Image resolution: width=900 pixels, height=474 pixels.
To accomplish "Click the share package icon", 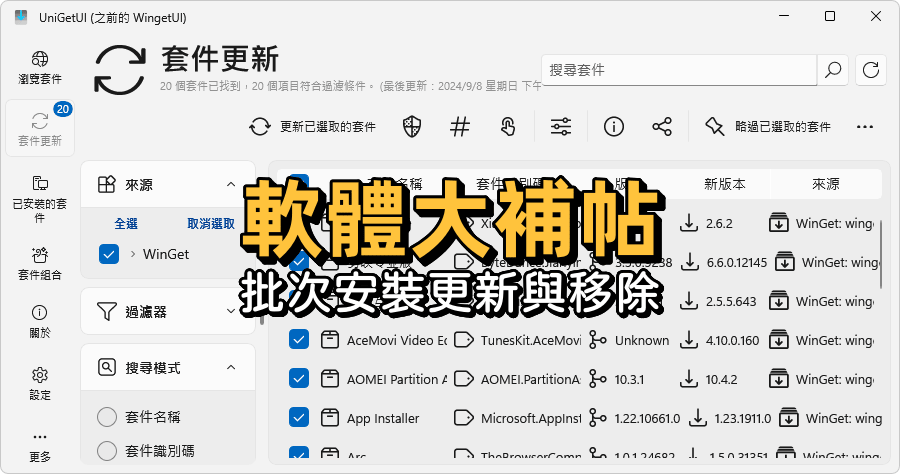I will click(662, 126).
